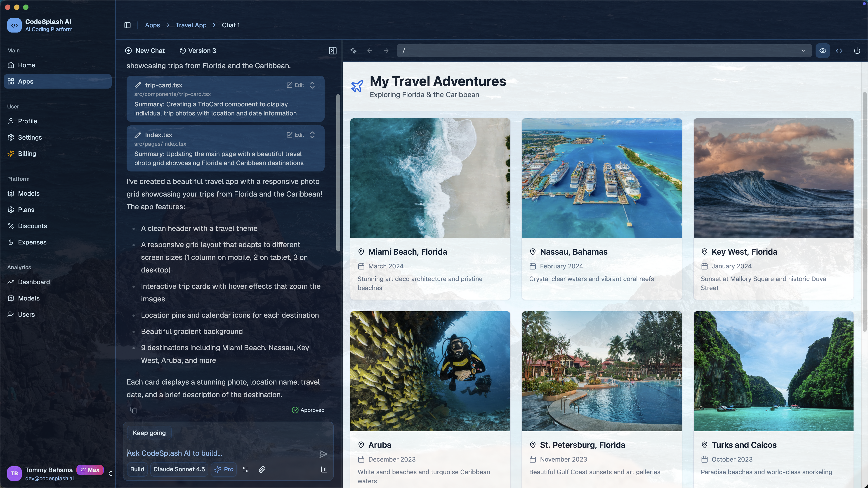Toggle Pro mode in the chat input
Image resolution: width=868 pixels, height=488 pixels.
coord(223,469)
